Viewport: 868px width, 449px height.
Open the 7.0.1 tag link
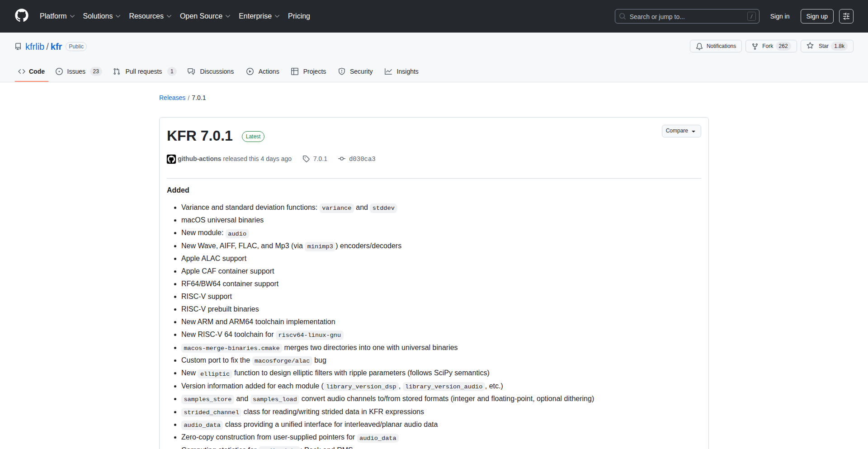320,159
